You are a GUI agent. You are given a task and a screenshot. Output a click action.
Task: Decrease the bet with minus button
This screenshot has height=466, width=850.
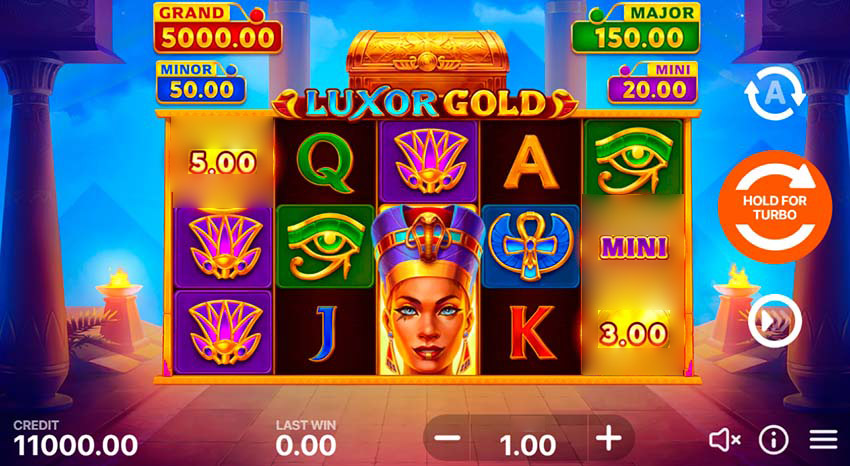click(448, 438)
